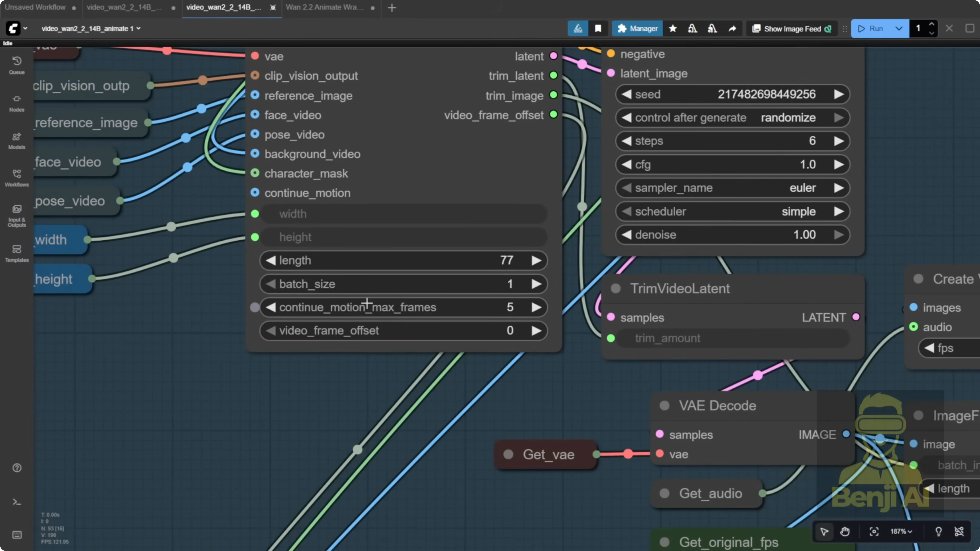The image size is (980, 551).
Task: Expand the video_wan2_2_14B_animate 1 workflow dropdown
Action: (138, 28)
